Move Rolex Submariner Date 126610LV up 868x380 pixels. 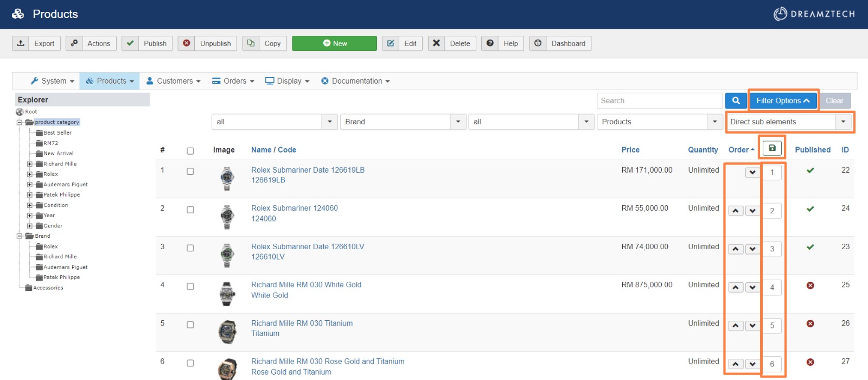click(736, 249)
